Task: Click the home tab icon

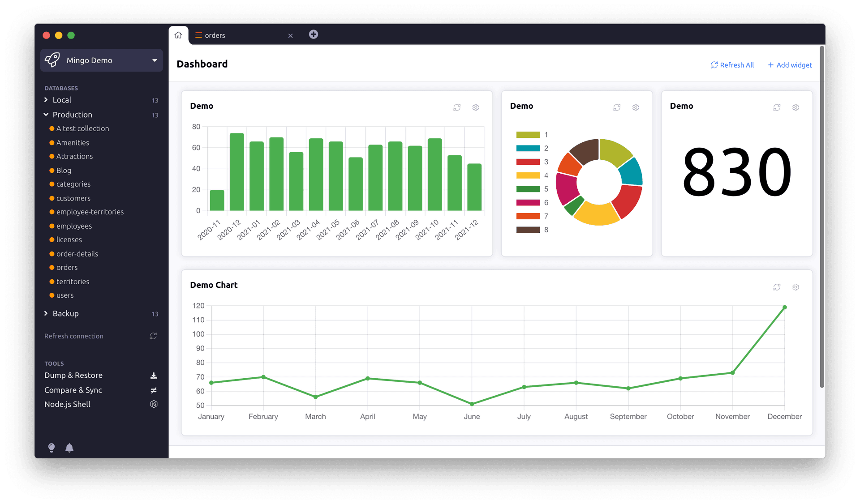Action: [178, 35]
